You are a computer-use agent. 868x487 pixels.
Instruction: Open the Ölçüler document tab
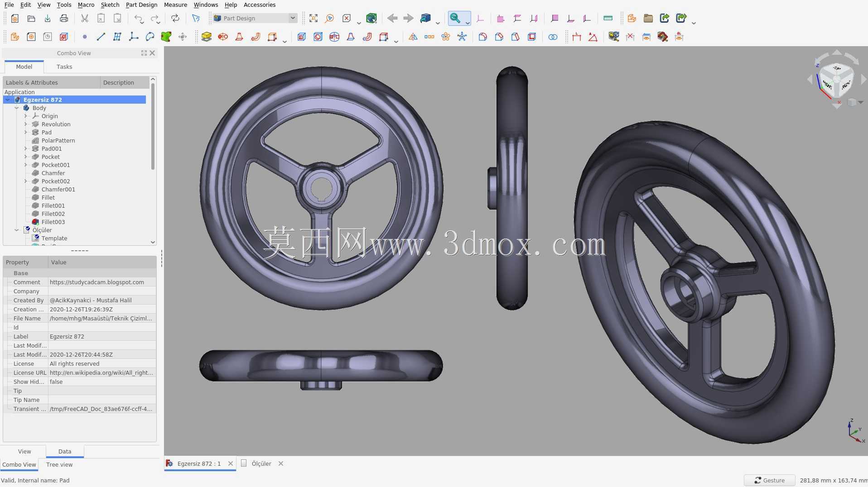[261, 463]
